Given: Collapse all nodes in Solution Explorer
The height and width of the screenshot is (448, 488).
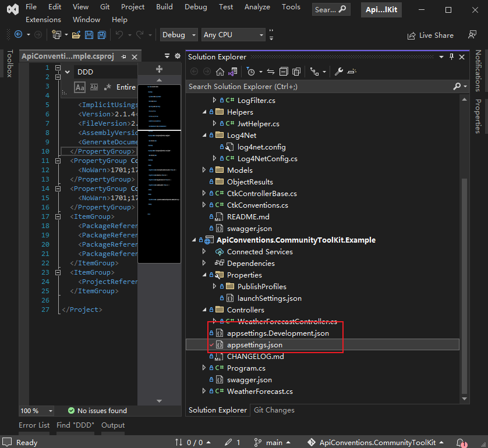Looking at the screenshot, I should pos(284,71).
